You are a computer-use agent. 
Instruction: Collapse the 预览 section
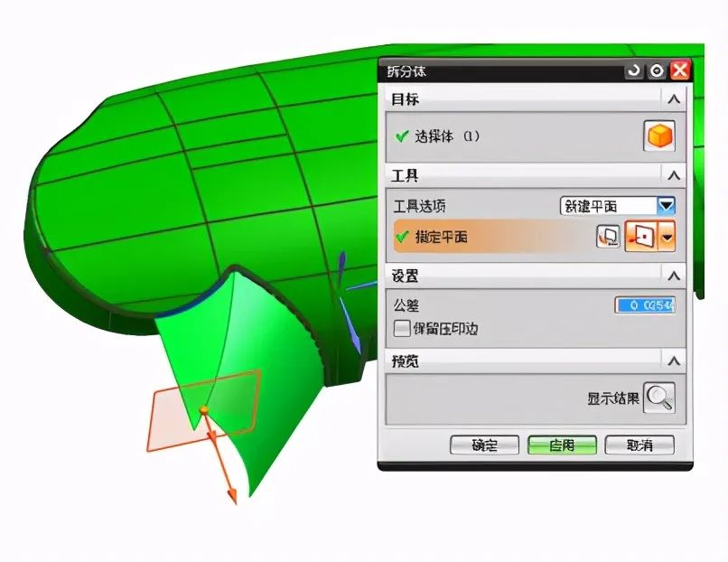673,360
